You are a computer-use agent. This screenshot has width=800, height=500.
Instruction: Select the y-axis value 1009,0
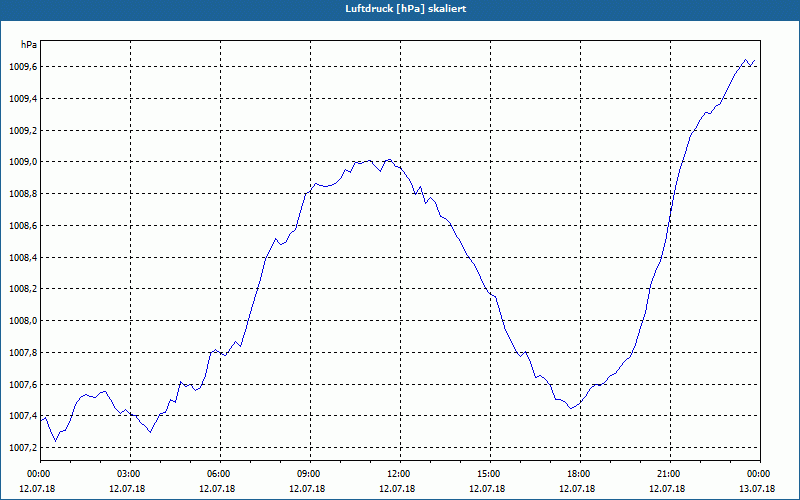coord(22,162)
